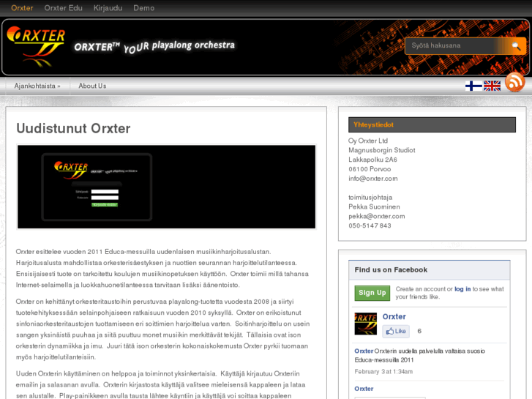The width and height of the screenshot is (532, 399).
Task: Click the Pekka Suominen name text
Action: pyautogui.click(x=374, y=206)
